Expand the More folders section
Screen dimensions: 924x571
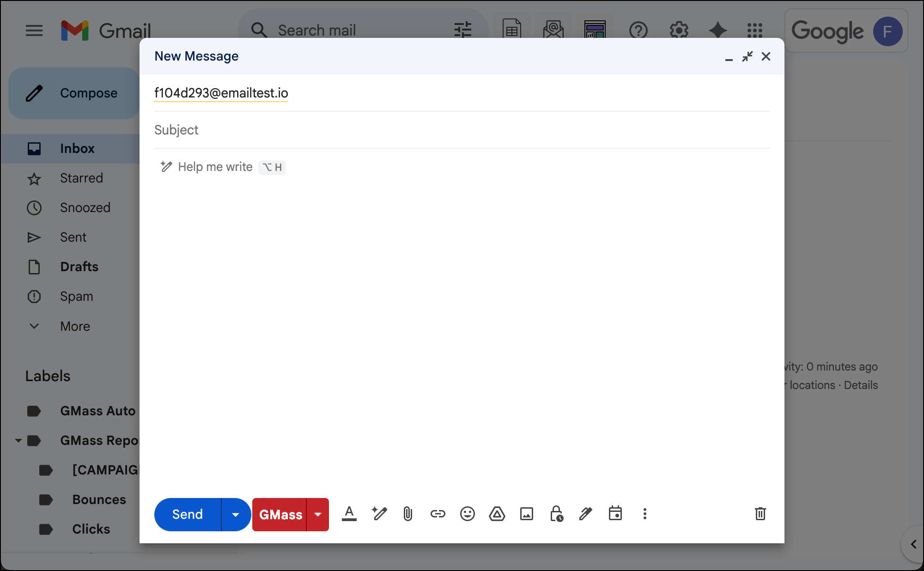point(74,326)
